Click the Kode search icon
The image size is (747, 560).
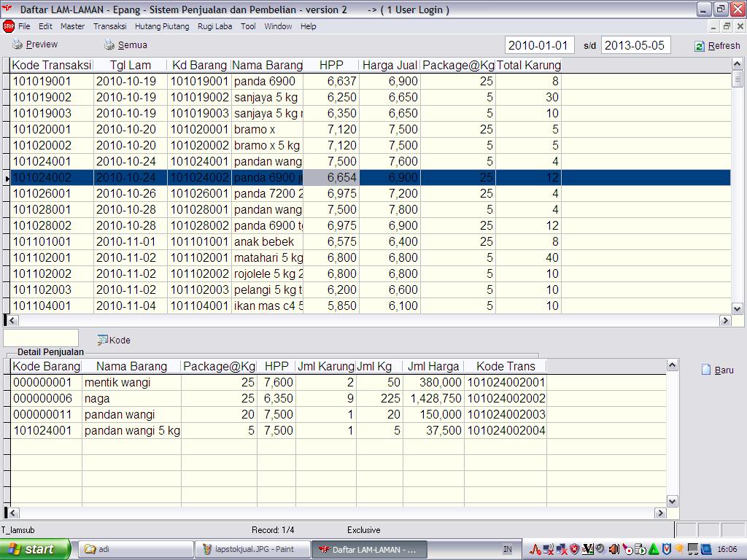click(x=103, y=340)
